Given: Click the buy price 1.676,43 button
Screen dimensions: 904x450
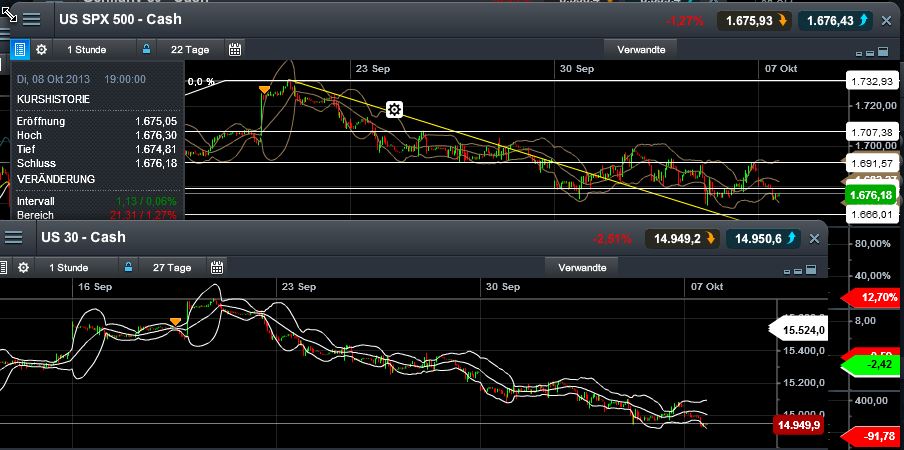Looking at the screenshot, I should pyautogui.click(x=837, y=21).
